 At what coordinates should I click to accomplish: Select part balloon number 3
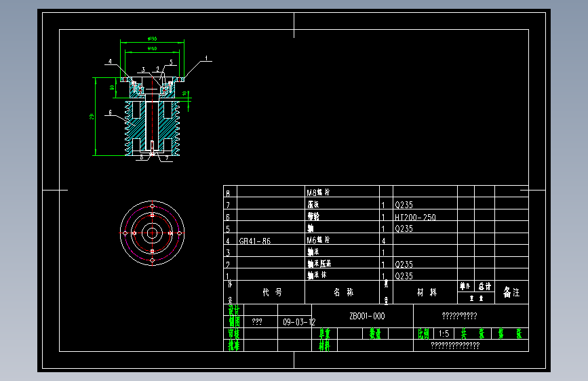point(143,70)
